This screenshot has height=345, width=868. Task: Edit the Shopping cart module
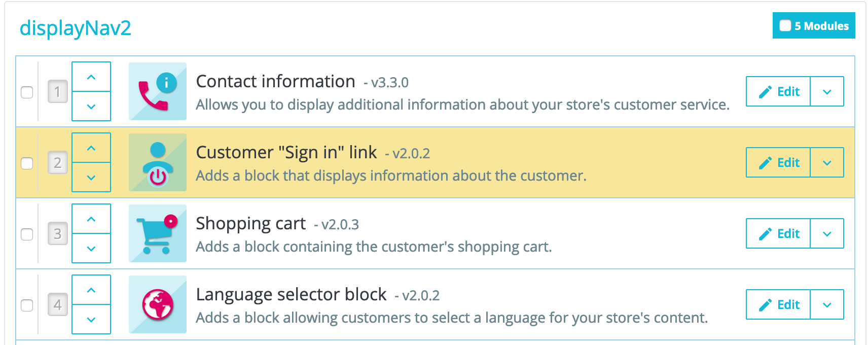tap(778, 233)
